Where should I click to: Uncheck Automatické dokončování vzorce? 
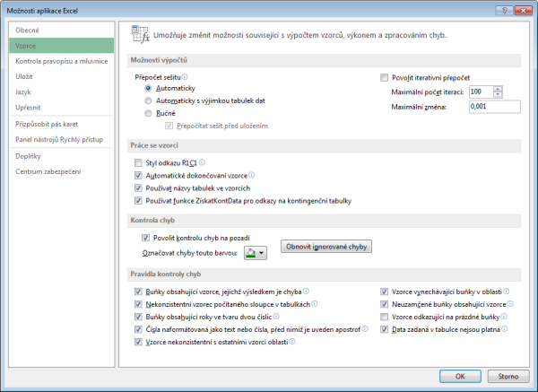pos(138,176)
